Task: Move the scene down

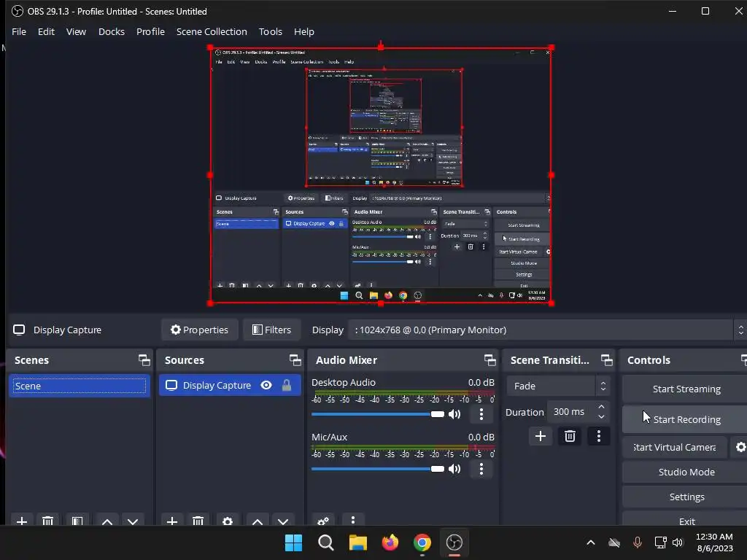Action: click(133, 521)
